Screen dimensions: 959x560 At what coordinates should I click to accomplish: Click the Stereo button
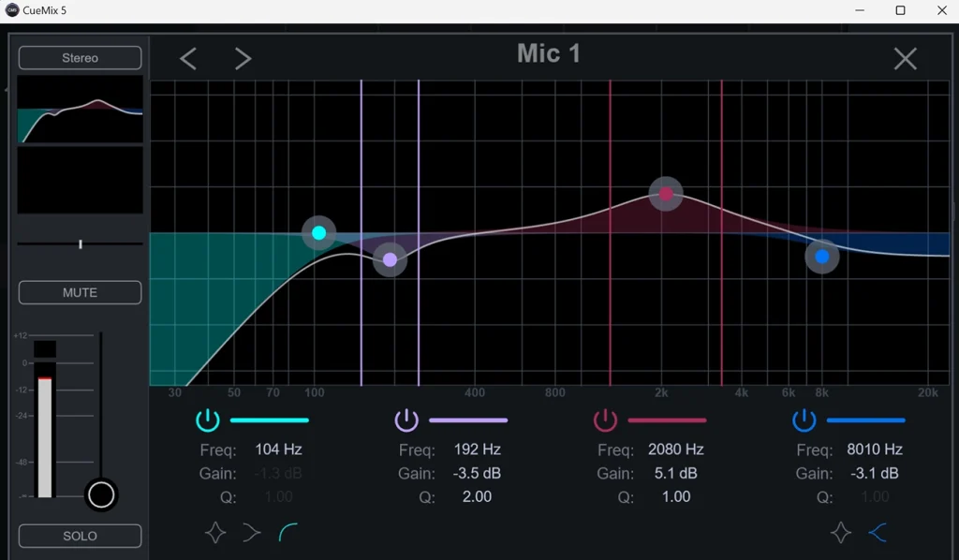click(x=80, y=58)
